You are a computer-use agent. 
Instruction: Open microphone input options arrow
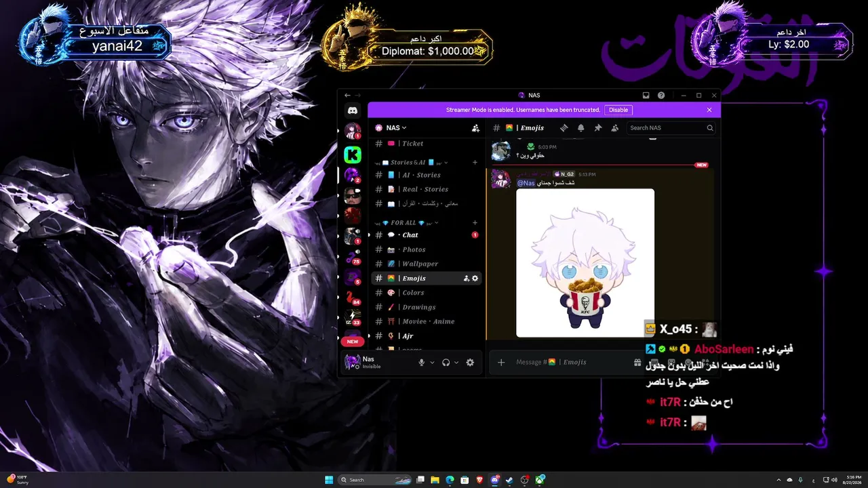[432, 363]
